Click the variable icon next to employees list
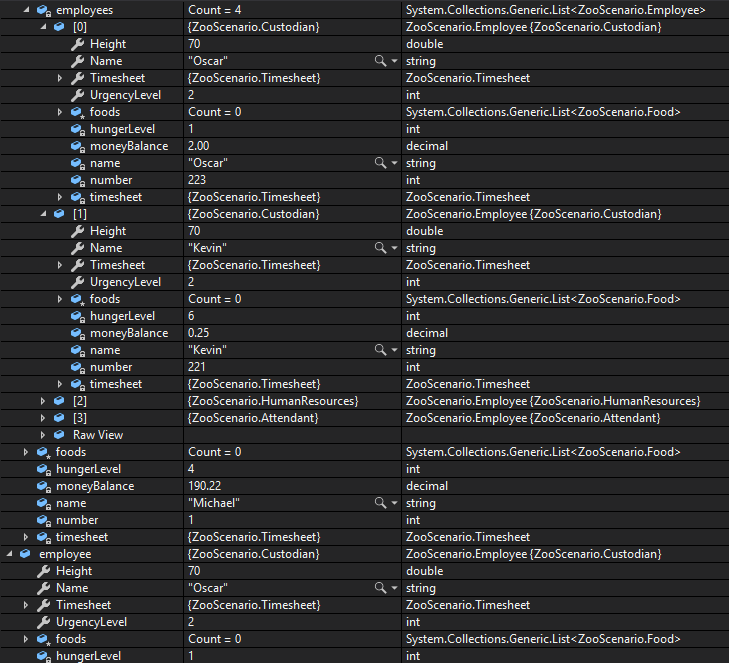 (x=43, y=10)
